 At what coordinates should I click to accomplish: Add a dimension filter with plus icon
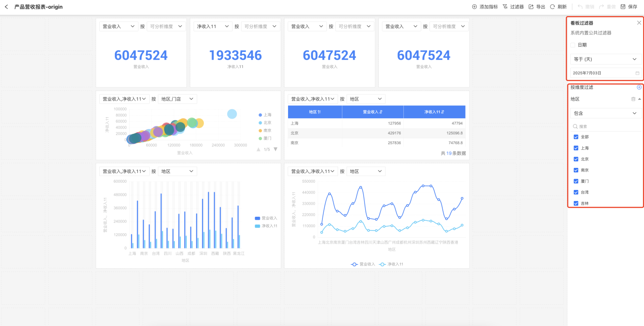click(x=639, y=87)
